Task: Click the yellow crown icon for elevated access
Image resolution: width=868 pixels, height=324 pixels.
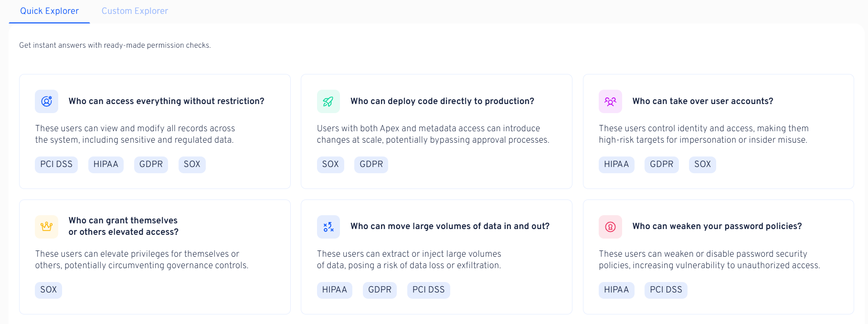Action: pyautogui.click(x=46, y=227)
